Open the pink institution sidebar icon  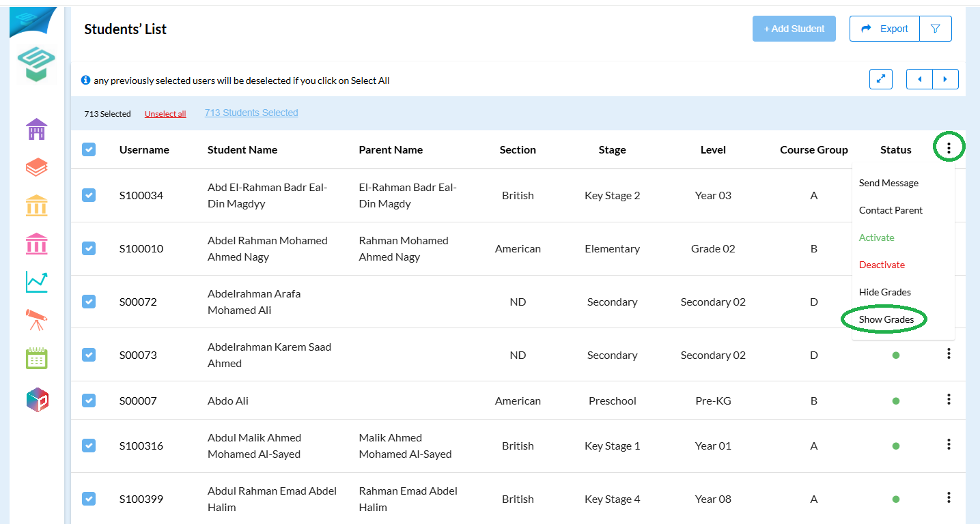point(36,244)
